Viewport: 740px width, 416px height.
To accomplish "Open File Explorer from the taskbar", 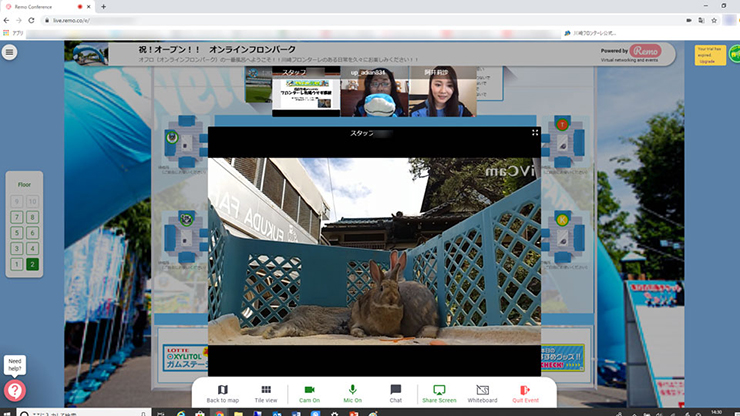I will (238, 414).
